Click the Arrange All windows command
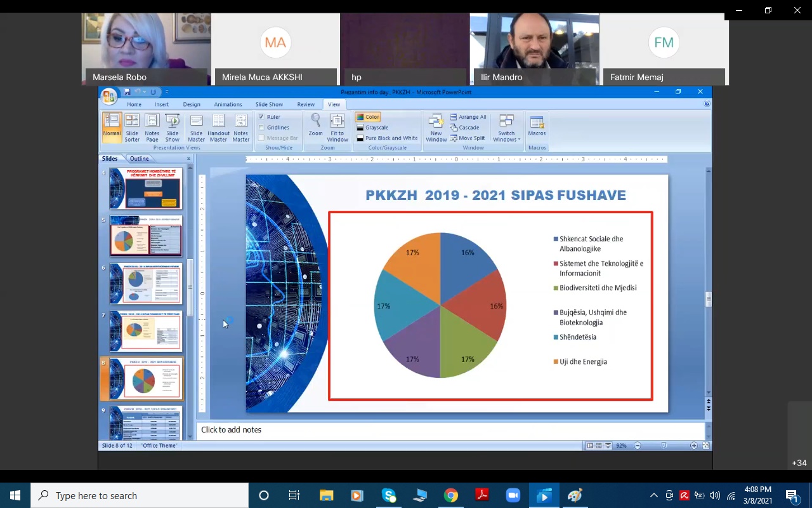Viewport: 812px width, 508px height. [468, 117]
